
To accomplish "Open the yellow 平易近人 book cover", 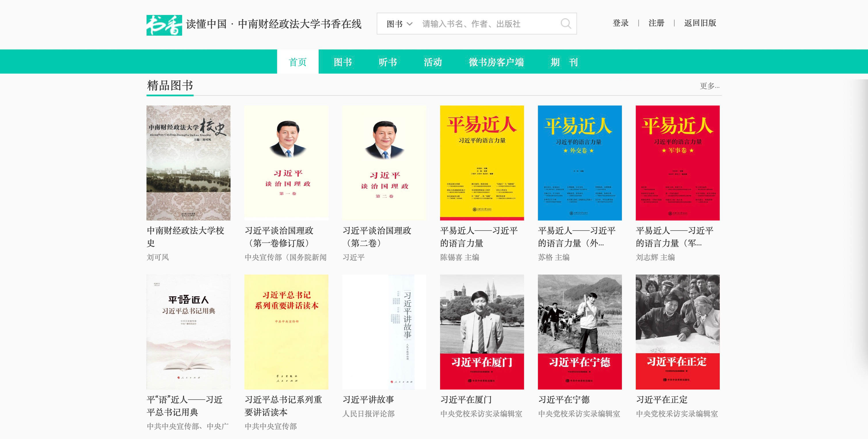I will click(x=482, y=163).
